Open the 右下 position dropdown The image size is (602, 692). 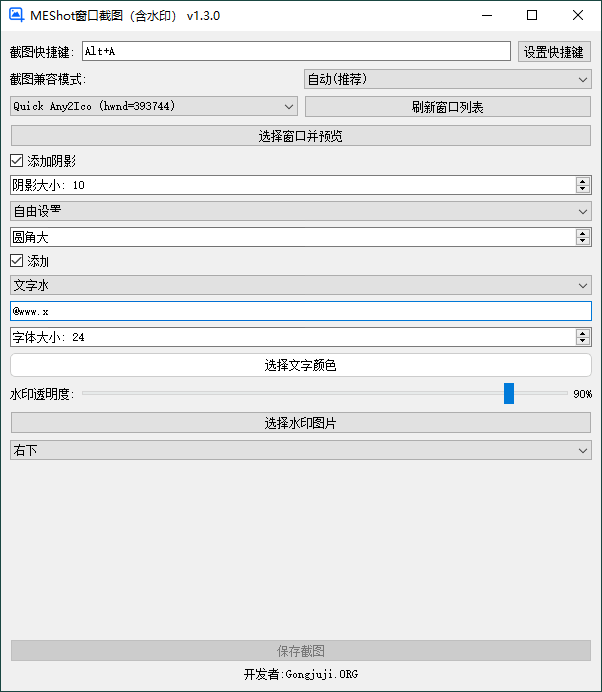pyautogui.click(x=300, y=451)
